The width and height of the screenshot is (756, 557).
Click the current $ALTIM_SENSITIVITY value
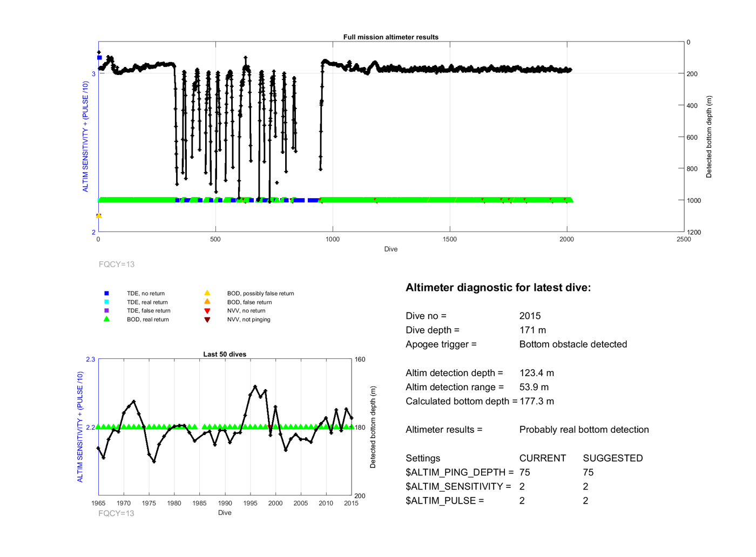[522, 486]
